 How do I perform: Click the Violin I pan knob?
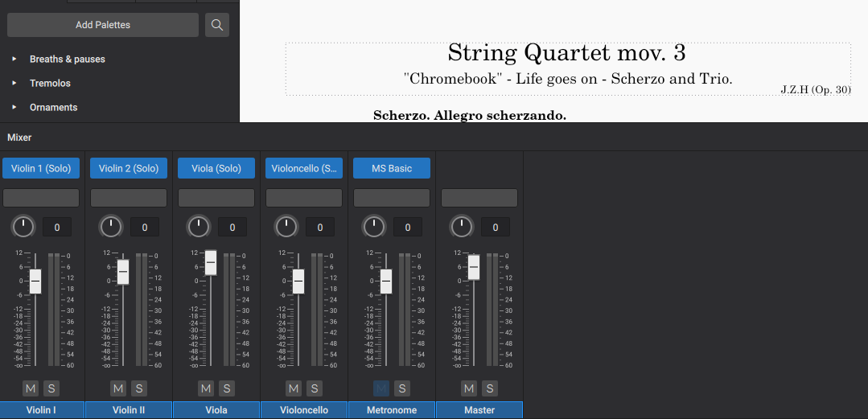tap(23, 227)
